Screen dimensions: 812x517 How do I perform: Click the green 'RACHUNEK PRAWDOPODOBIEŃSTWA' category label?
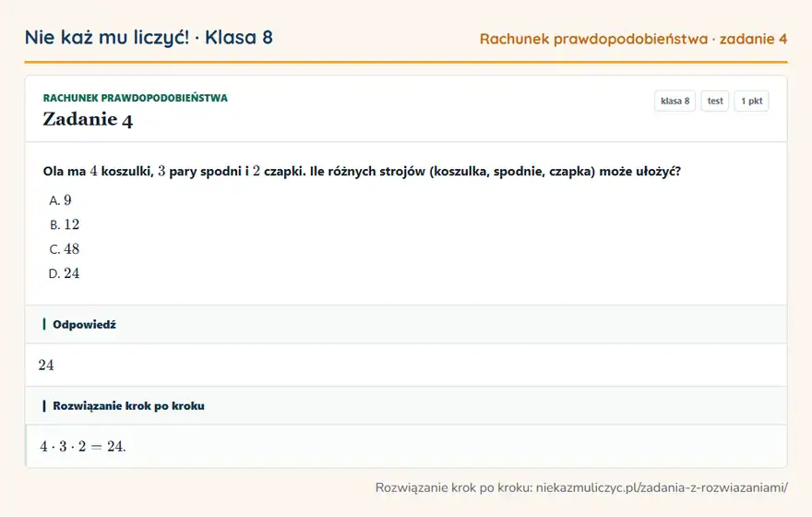pos(135,98)
